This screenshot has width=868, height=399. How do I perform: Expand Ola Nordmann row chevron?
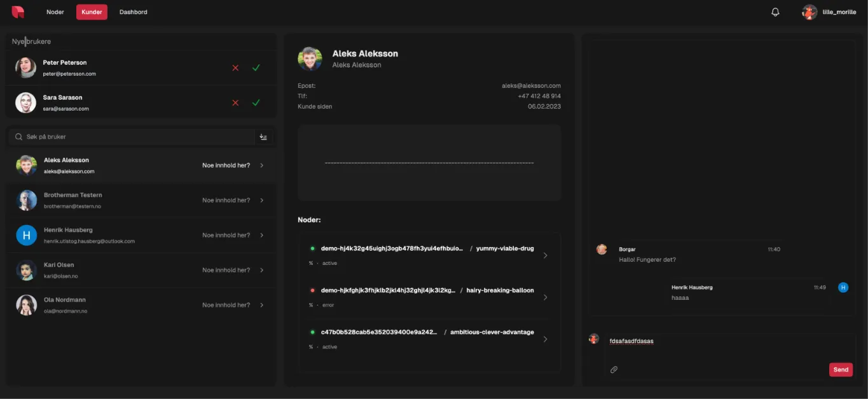262,305
